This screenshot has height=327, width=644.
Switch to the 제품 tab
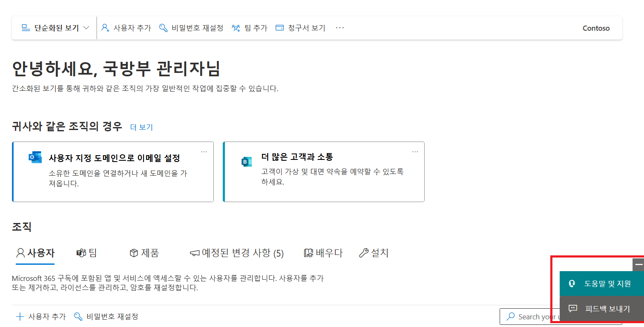(144, 253)
